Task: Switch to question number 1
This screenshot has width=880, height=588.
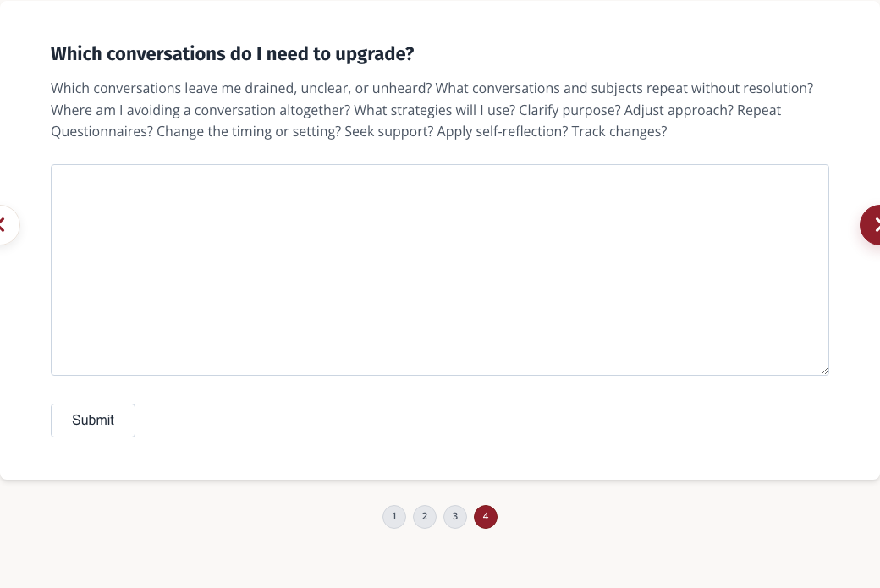Action: (394, 517)
